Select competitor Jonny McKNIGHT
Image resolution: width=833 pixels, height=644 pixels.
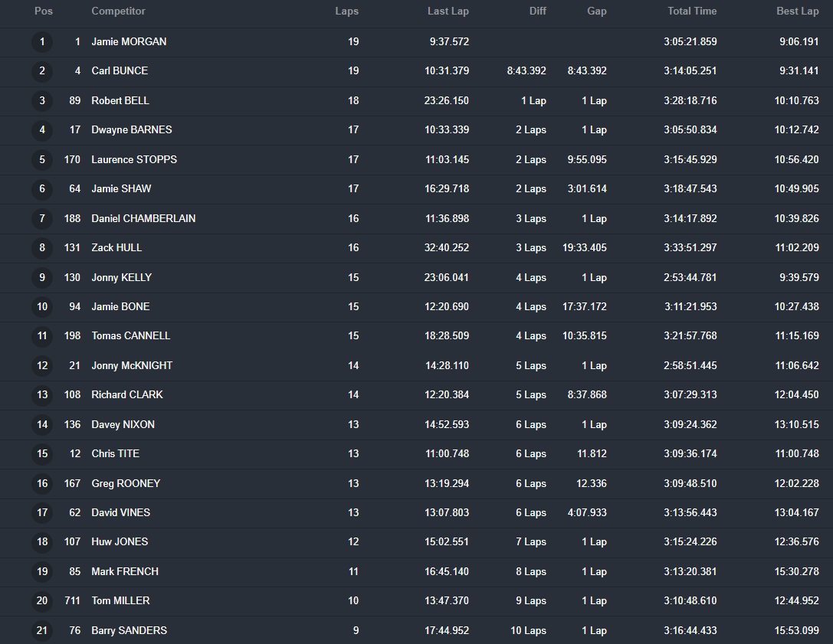click(x=132, y=366)
